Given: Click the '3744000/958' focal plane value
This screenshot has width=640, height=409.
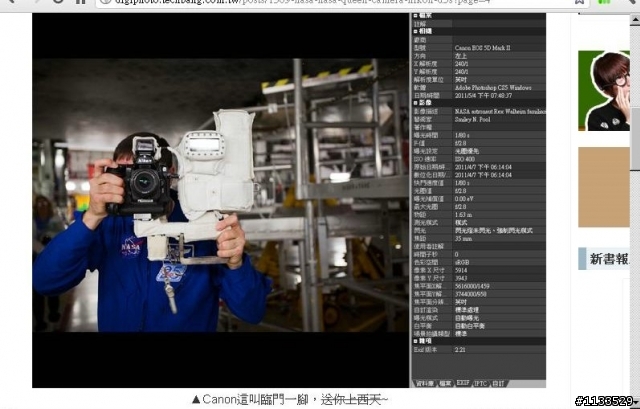Looking at the screenshot, I should pyautogui.click(x=471, y=294).
